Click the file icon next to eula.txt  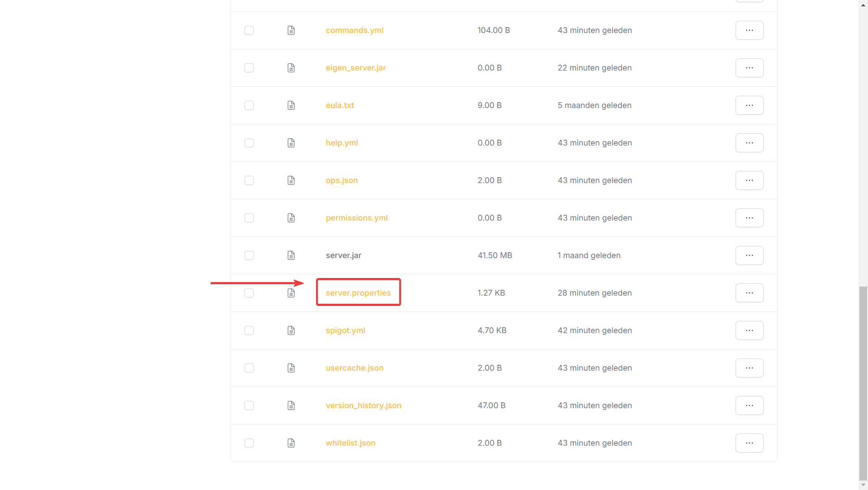pyautogui.click(x=291, y=105)
